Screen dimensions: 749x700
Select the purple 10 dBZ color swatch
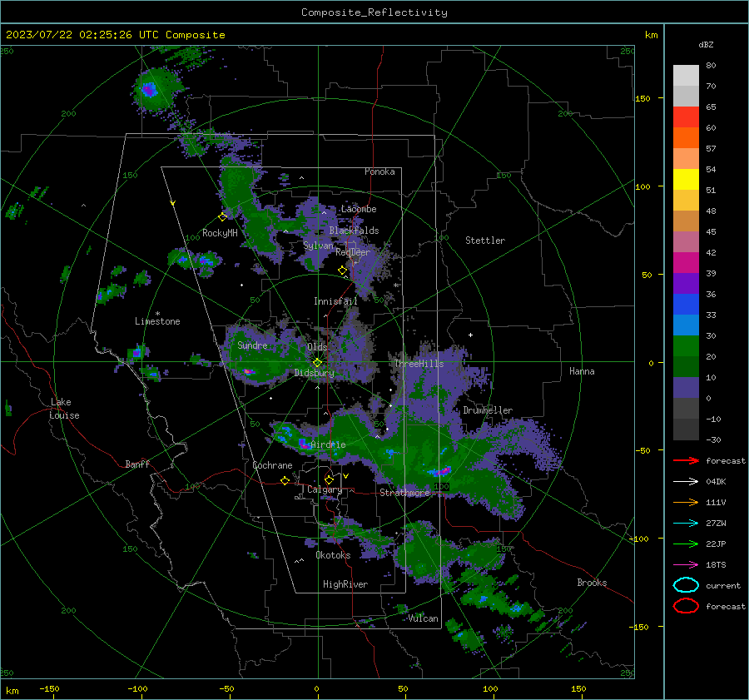point(686,387)
